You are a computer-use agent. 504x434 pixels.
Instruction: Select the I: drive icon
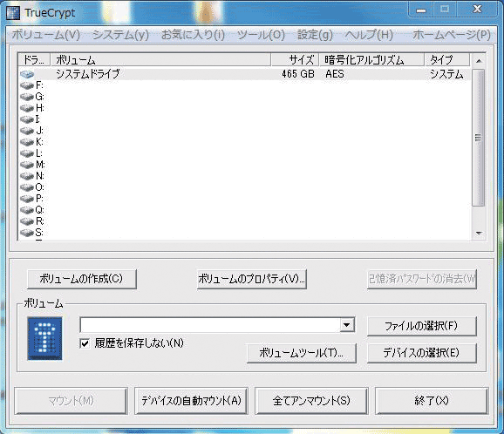tap(27, 119)
